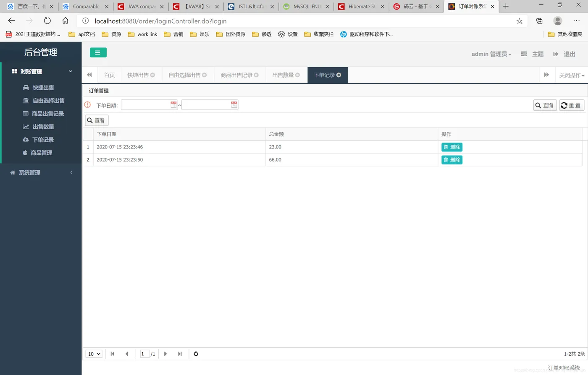Open the work link bookmarks folder
The image size is (588, 375).
point(142,34)
